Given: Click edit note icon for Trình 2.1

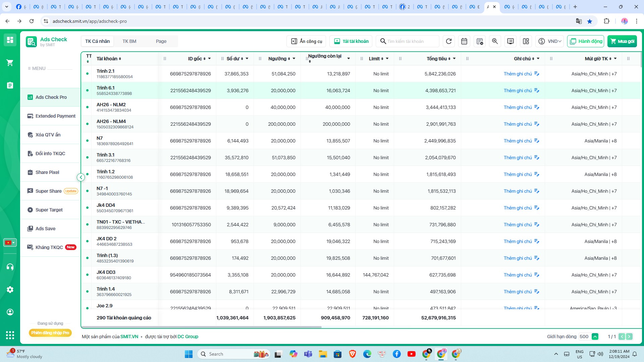Looking at the screenshot, I should tap(537, 74).
